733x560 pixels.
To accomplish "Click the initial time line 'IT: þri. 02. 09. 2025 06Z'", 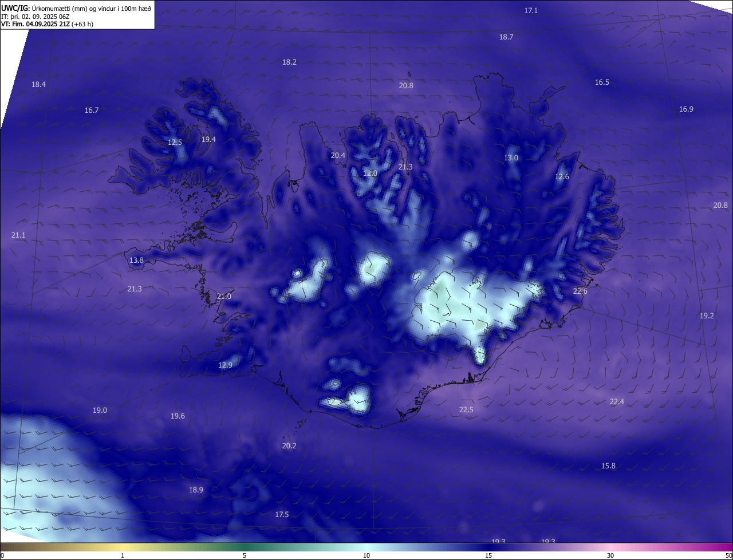I will pos(36,16).
